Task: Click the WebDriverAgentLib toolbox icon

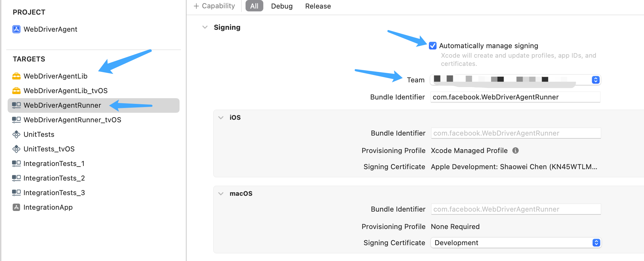Action: (16, 76)
